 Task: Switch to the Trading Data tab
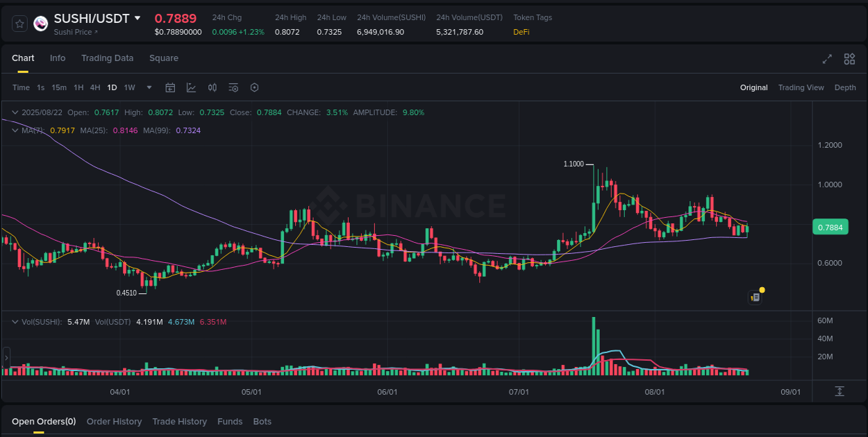(x=107, y=58)
